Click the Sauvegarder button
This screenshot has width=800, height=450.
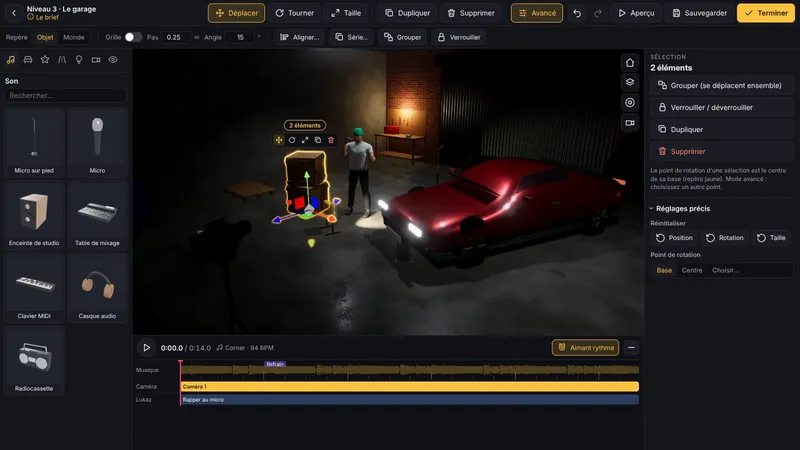coord(699,13)
